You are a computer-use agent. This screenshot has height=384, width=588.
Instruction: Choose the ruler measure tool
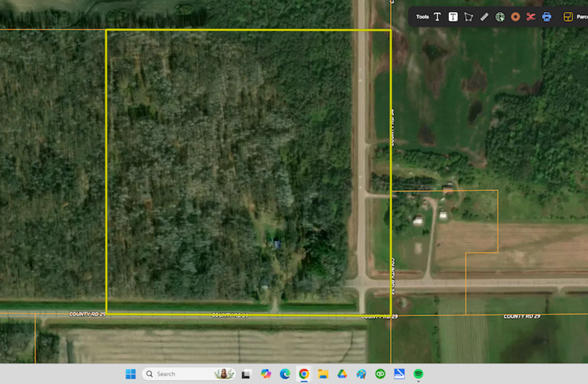[x=484, y=17]
